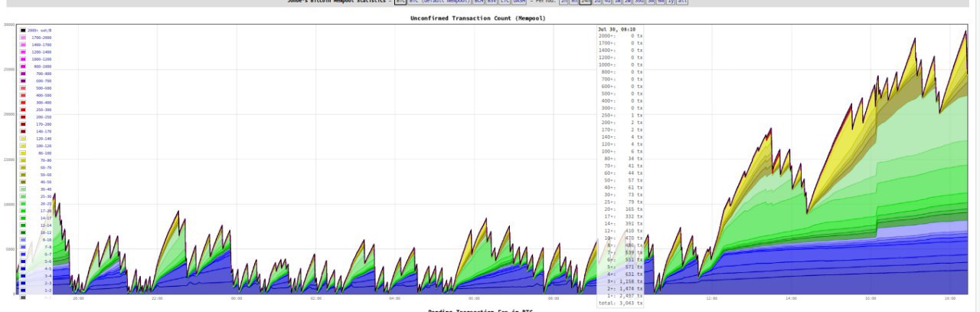
Task: Click the tooltip row 'total: 3,043 tx'
Action: [x=620, y=303]
